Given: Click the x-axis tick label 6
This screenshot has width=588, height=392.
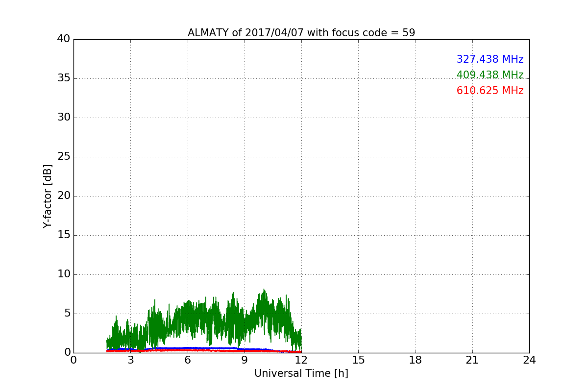Looking at the screenshot, I should [187, 361].
